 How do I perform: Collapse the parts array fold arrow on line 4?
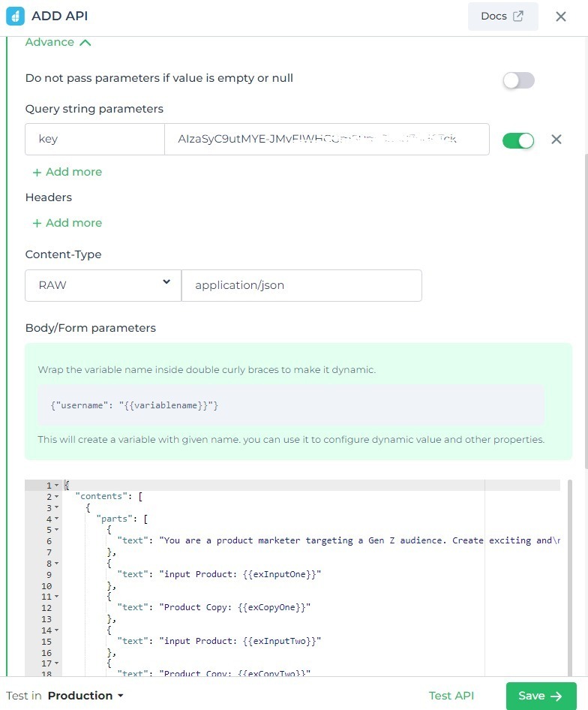(55, 518)
